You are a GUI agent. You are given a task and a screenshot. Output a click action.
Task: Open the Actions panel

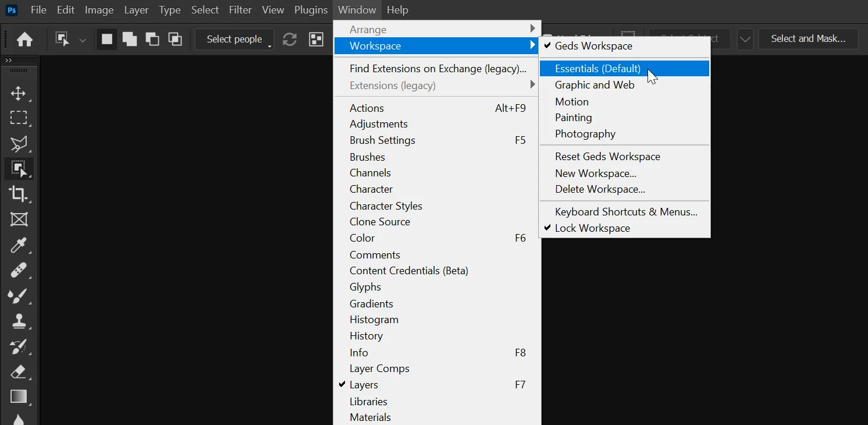coord(437,108)
